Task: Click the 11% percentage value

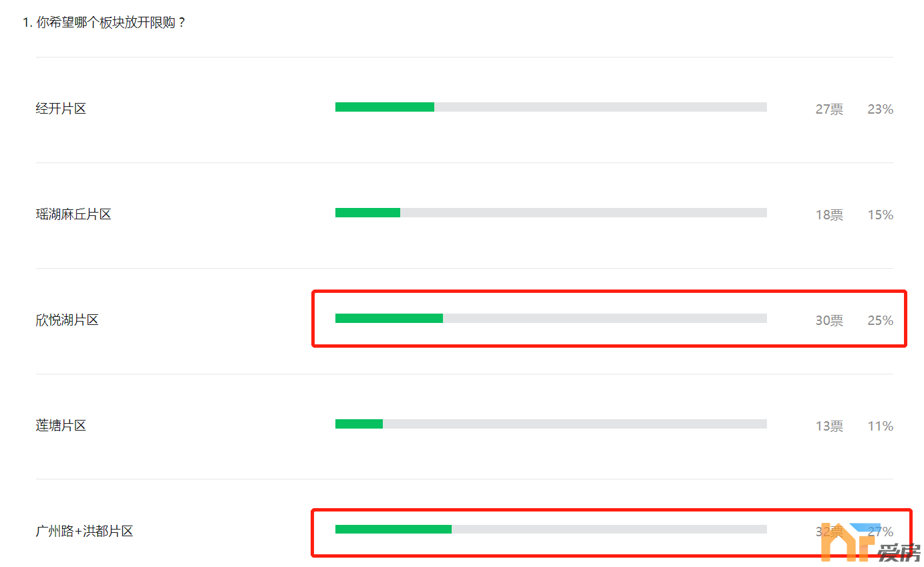Action: click(881, 426)
